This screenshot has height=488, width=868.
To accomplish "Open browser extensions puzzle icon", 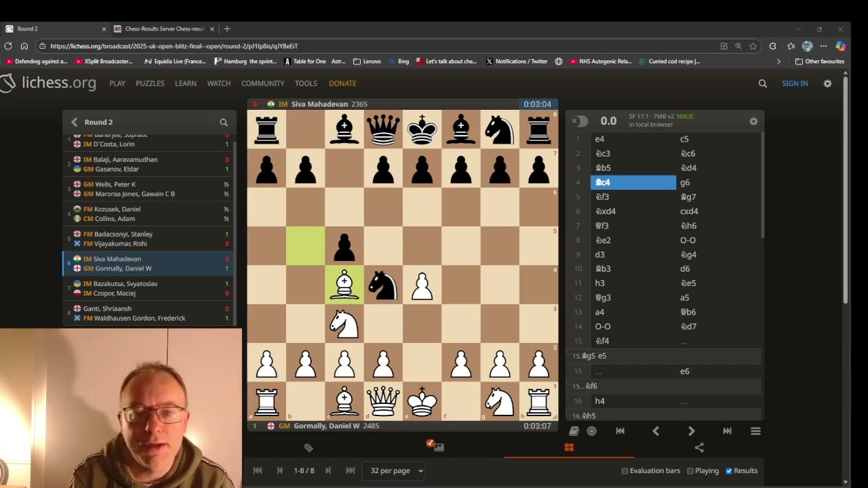I will (772, 46).
